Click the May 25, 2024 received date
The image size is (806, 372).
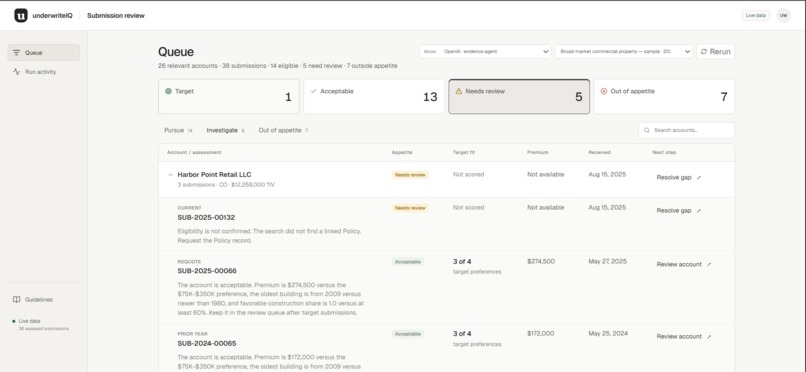click(608, 333)
